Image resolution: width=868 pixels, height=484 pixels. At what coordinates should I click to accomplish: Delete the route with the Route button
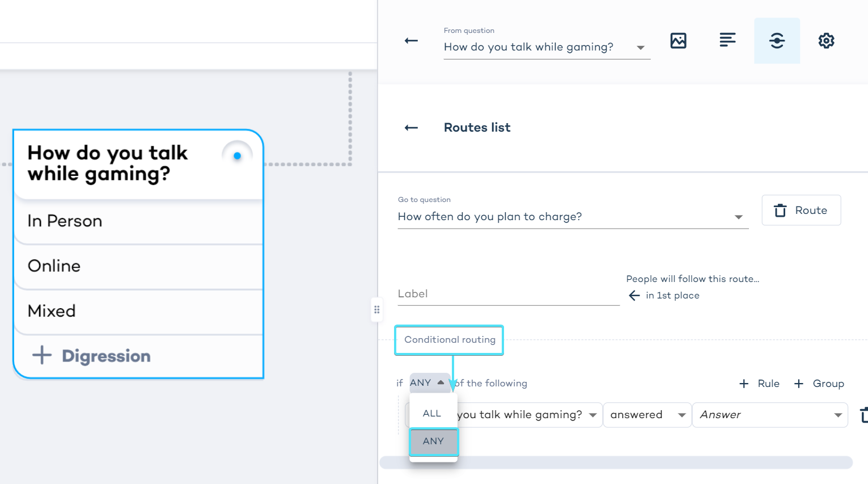[x=801, y=211]
